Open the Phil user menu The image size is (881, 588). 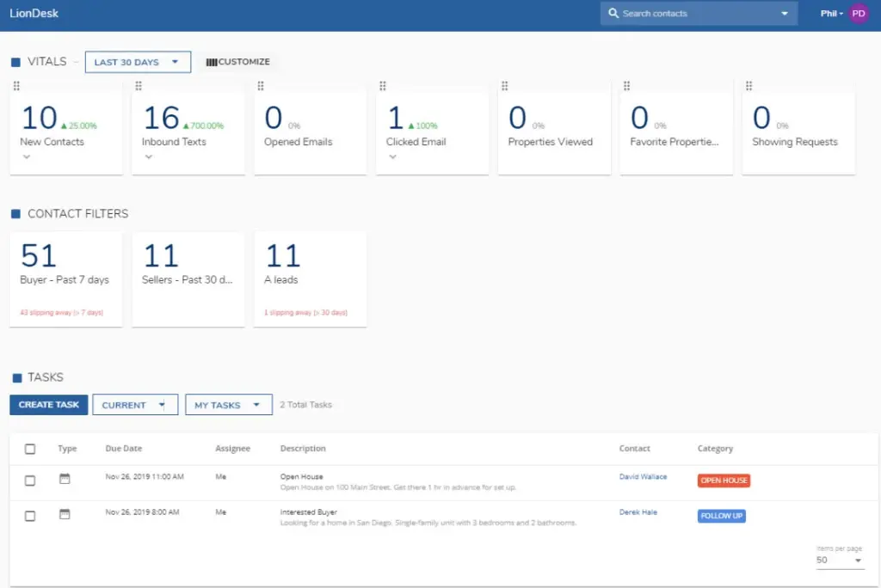point(829,14)
